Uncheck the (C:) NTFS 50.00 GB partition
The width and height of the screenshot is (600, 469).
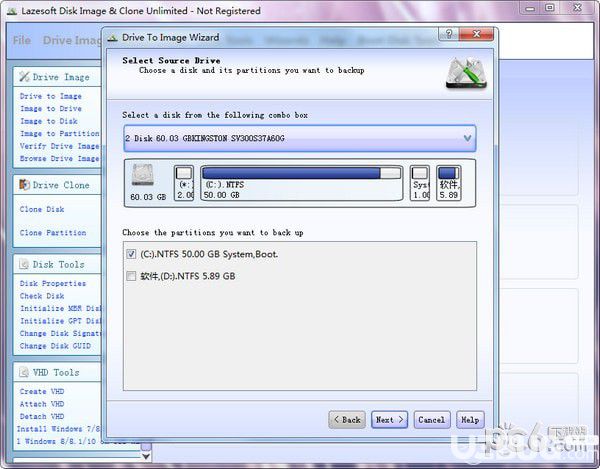click(x=131, y=254)
